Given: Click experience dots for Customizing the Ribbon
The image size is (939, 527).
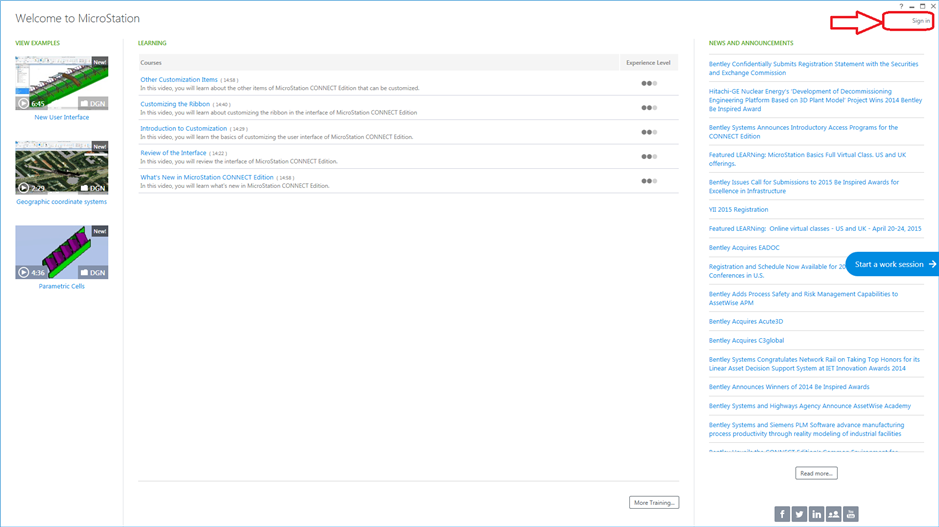Looking at the screenshot, I should tap(649, 108).
